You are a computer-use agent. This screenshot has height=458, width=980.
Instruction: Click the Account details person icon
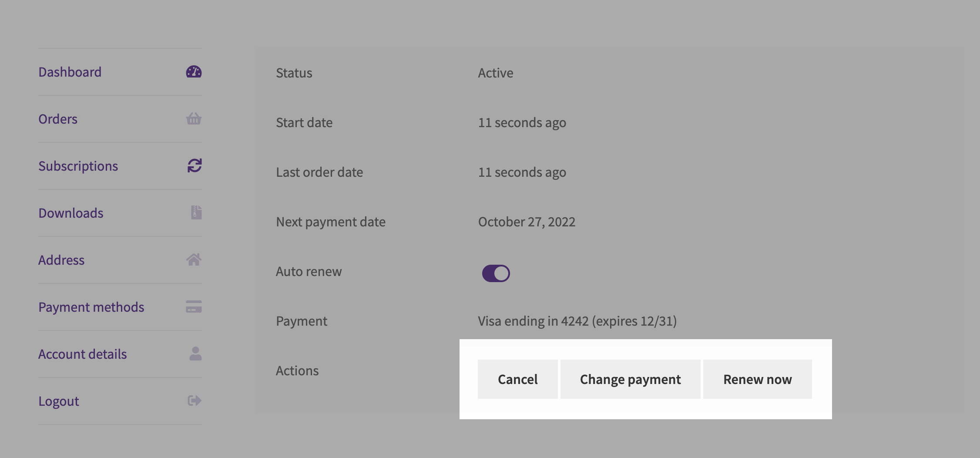pyautogui.click(x=195, y=354)
